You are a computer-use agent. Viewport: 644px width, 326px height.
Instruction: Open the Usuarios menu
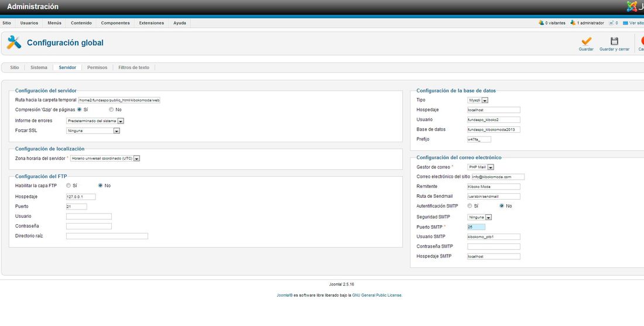pos(29,23)
